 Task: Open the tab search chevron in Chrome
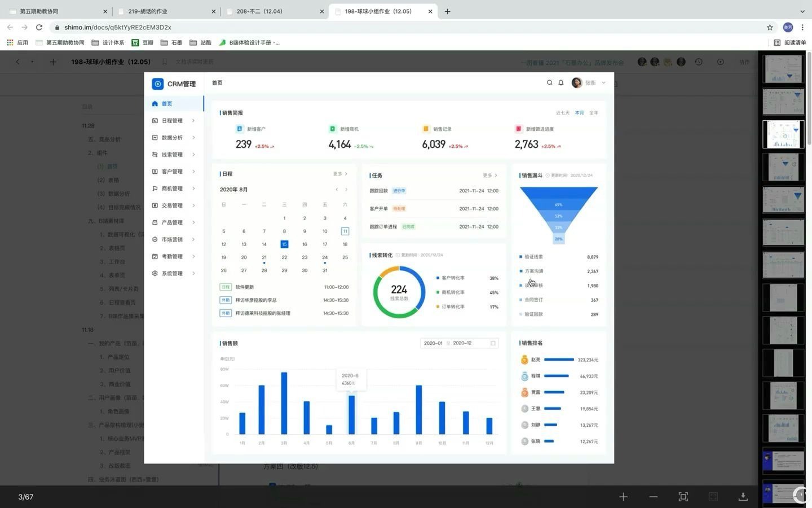click(802, 11)
